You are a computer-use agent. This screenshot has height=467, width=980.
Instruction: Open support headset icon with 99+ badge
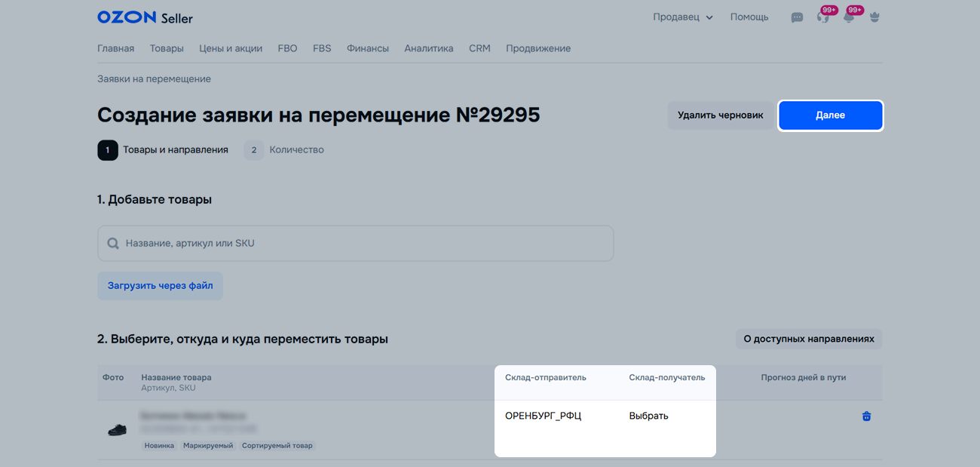coord(822,17)
